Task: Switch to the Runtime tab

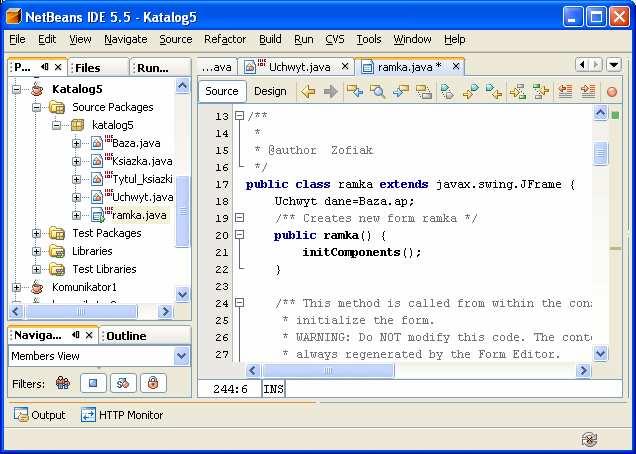Action: pyautogui.click(x=161, y=68)
